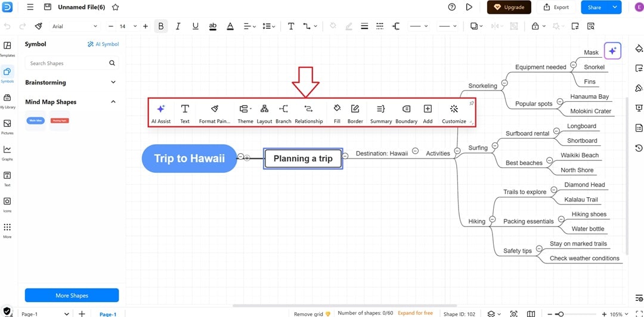The image size is (644, 317).
Task: Pin the floating toolbar
Action: (472, 104)
